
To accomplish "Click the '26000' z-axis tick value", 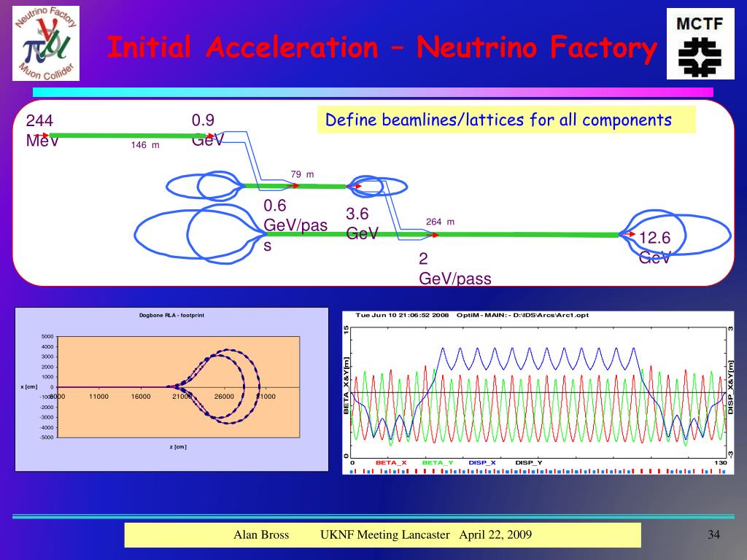I will (x=224, y=396).
